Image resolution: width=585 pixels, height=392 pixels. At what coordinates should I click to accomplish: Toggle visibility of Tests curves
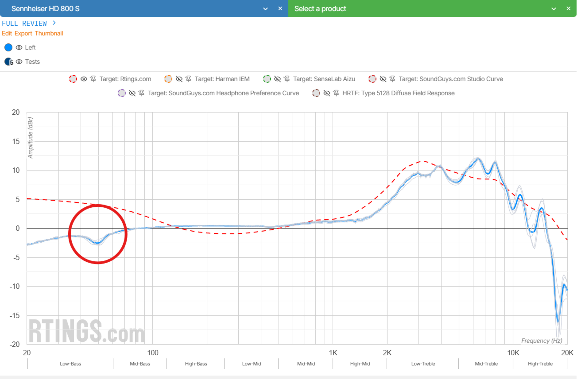pyautogui.click(x=19, y=62)
